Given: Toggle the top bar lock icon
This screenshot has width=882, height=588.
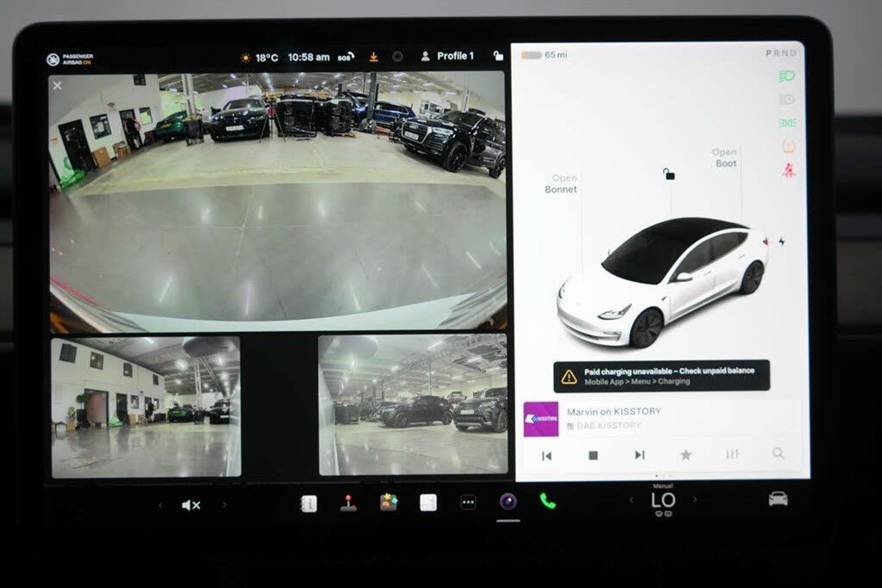Looking at the screenshot, I should 498,56.
